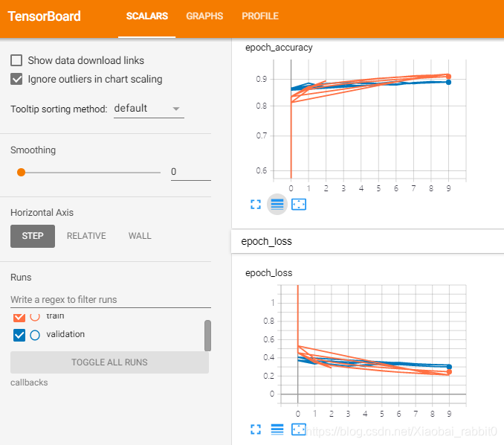Toggle y-axis log scale on epoch_accuracy chart
504x445 pixels.
point(277,205)
